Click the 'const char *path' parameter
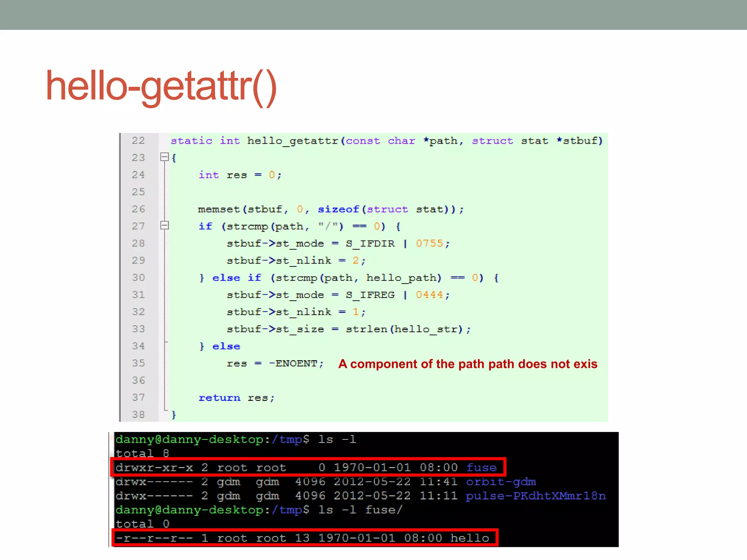This screenshot has width=747, height=560. [402, 141]
